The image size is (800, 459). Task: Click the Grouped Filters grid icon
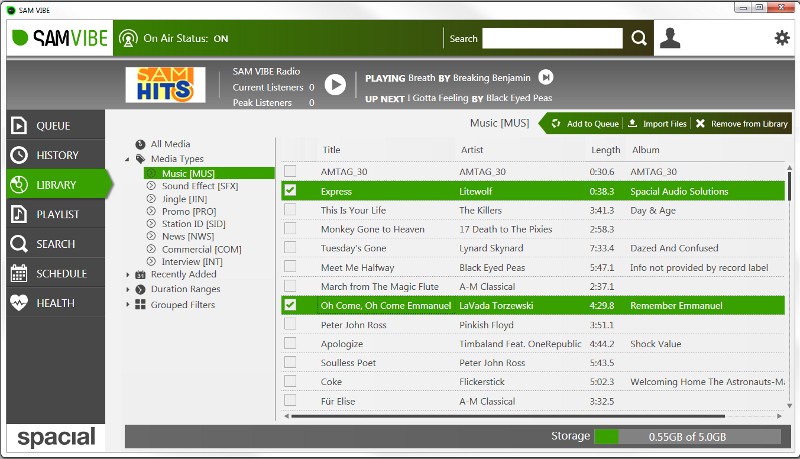pyautogui.click(x=140, y=304)
